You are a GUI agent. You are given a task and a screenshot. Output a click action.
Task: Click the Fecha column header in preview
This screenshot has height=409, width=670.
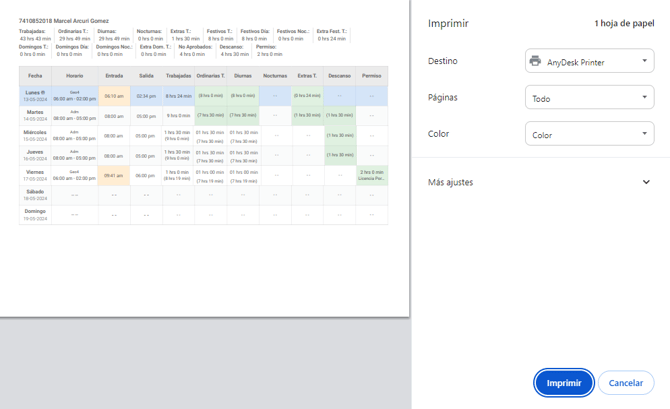pyautogui.click(x=35, y=76)
